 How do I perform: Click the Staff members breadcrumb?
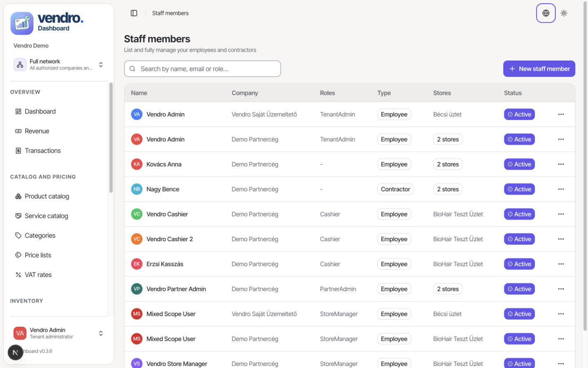tap(170, 13)
